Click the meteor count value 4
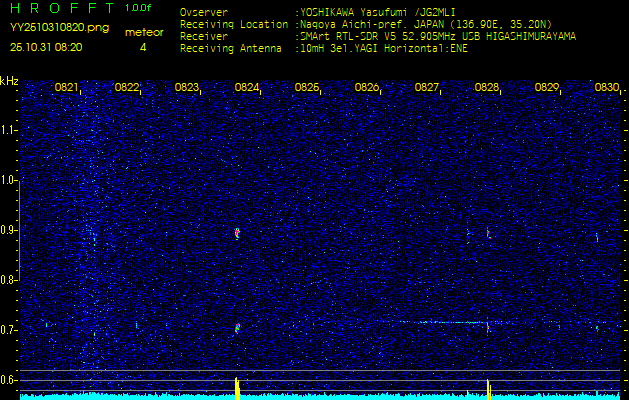The height and width of the screenshot is (400, 629). [143, 47]
